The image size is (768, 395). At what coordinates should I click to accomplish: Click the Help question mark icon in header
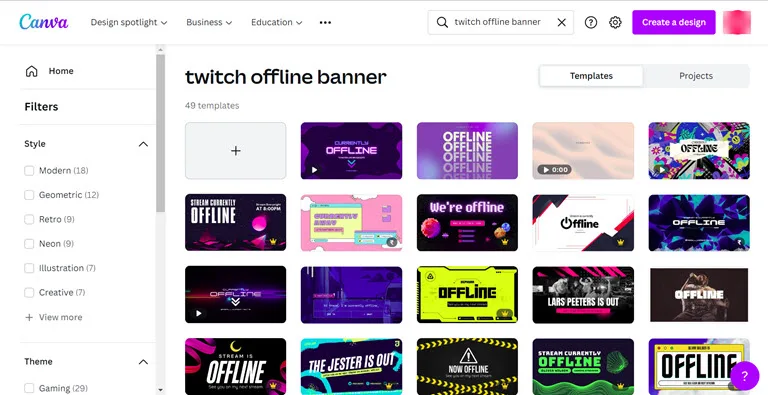coord(591,22)
